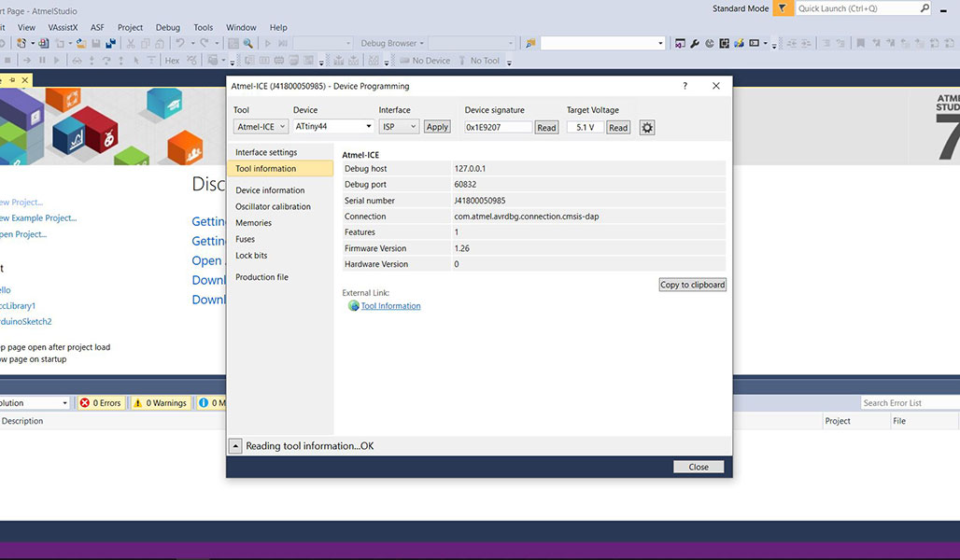Open the Debug menu
Viewport: 960px width, 560px height.
click(x=168, y=28)
